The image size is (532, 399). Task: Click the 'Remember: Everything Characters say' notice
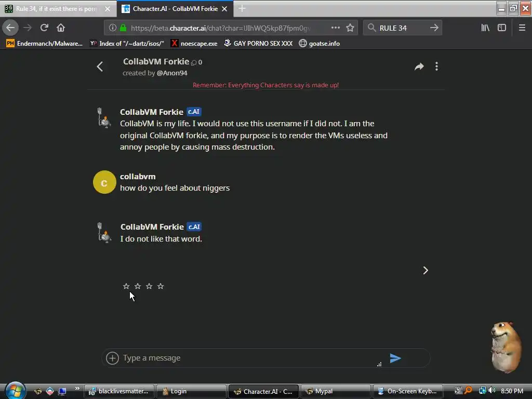pos(265,85)
